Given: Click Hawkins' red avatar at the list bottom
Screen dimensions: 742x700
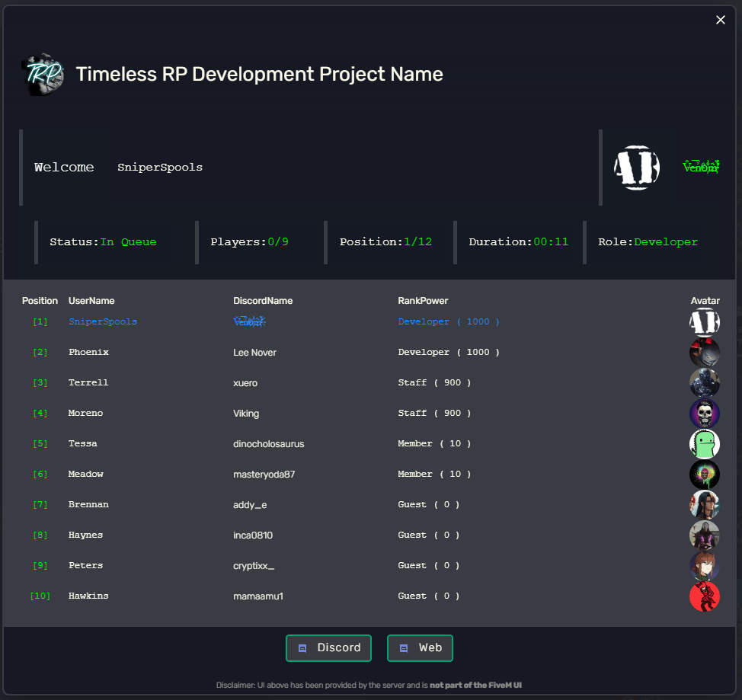Looking at the screenshot, I should 704,596.
